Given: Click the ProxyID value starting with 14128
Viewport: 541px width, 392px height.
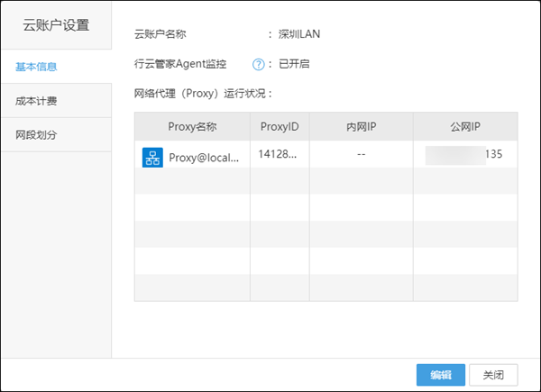Looking at the screenshot, I should coord(278,154).
